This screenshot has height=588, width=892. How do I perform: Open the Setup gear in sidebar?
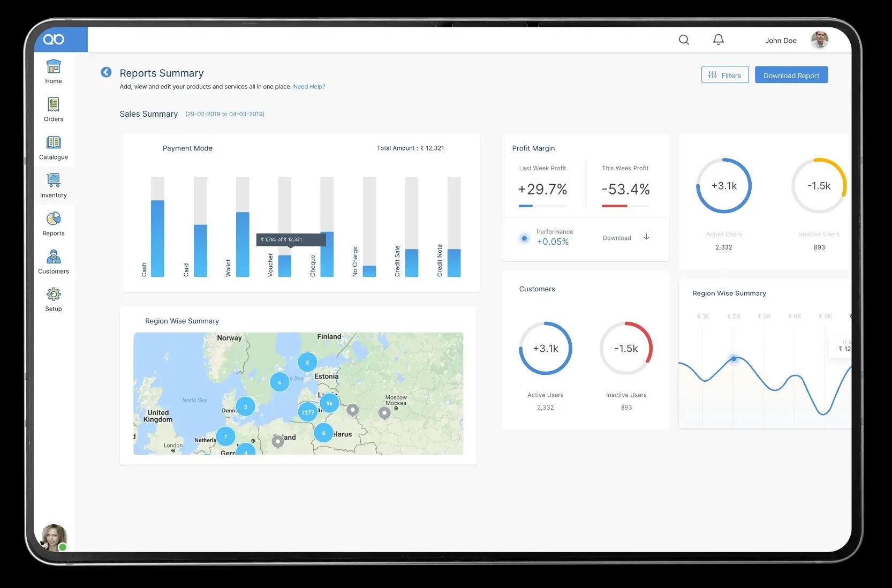[x=54, y=299]
